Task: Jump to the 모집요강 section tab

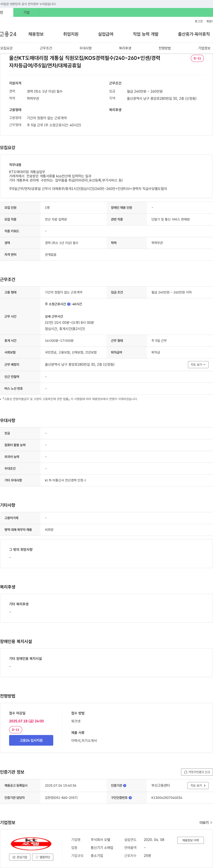Action: [x=6, y=48]
